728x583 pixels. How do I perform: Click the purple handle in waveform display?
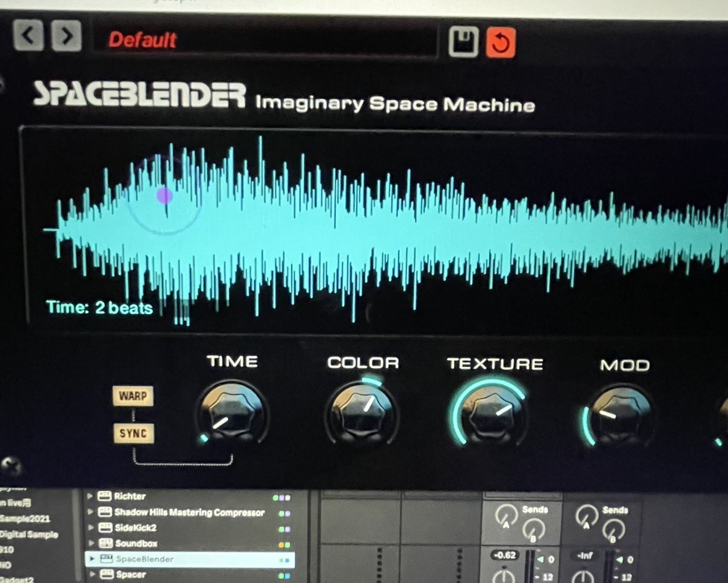pyautogui.click(x=164, y=195)
